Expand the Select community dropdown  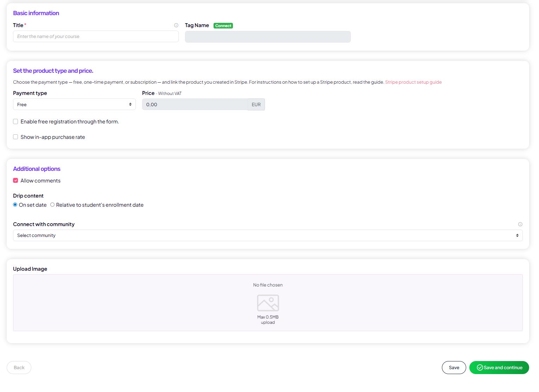pos(267,236)
